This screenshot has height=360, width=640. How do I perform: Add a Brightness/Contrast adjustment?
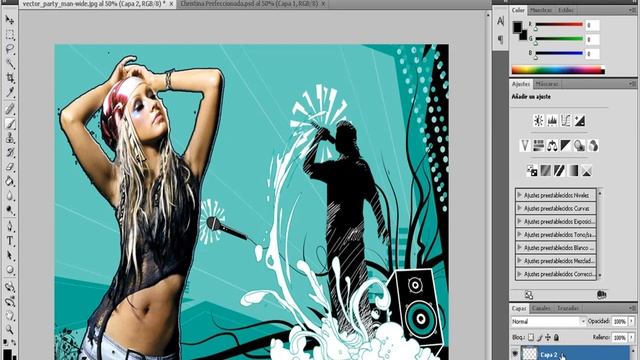[x=539, y=120]
